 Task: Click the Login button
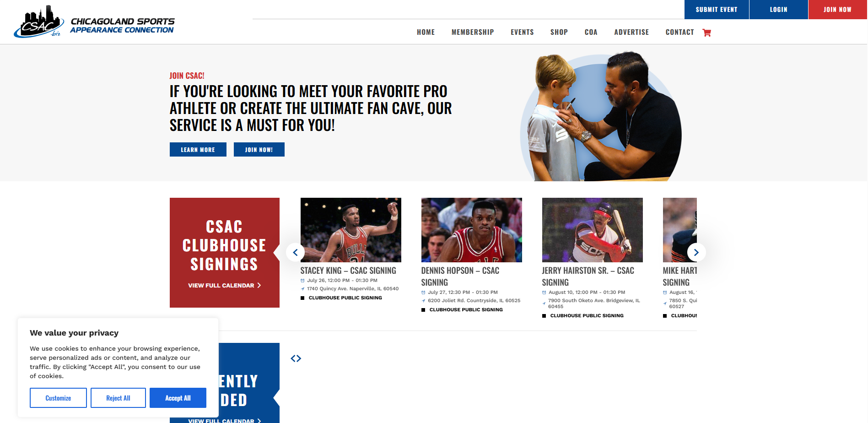pyautogui.click(x=779, y=10)
